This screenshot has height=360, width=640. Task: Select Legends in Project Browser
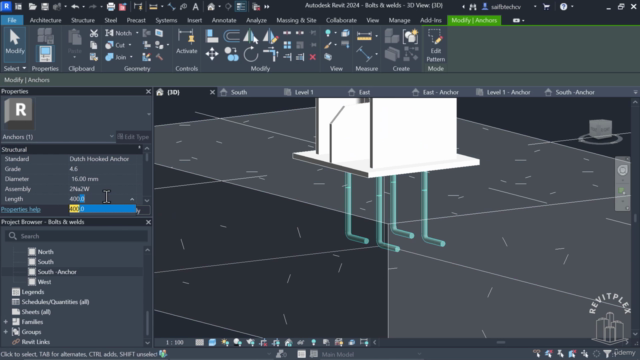tap(33, 292)
